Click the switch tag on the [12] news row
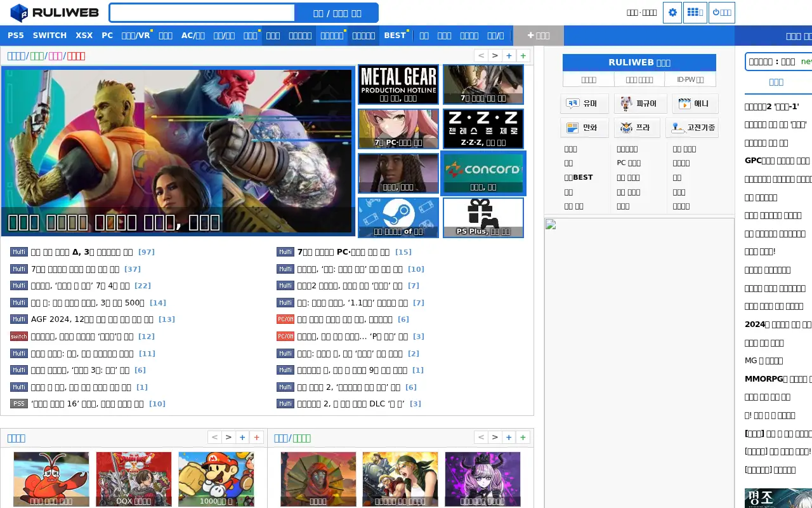Image resolution: width=812 pixels, height=508 pixels. (x=19, y=337)
